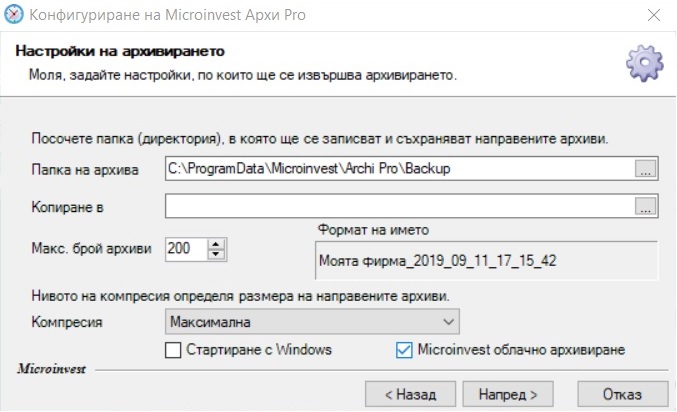Go back with the Назад button

click(x=410, y=394)
